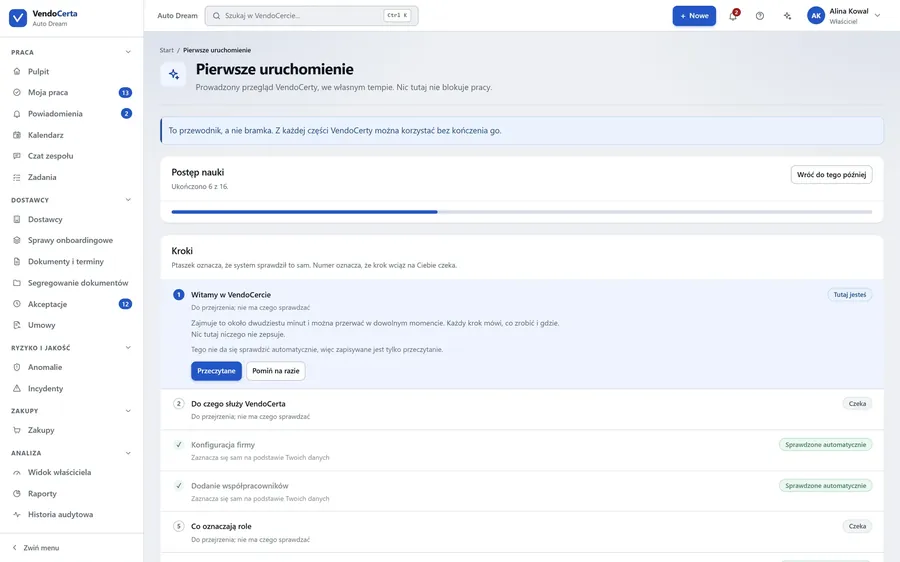Collapse the ZAKUPY section
This screenshot has width=900, height=562.
[128, 410]
